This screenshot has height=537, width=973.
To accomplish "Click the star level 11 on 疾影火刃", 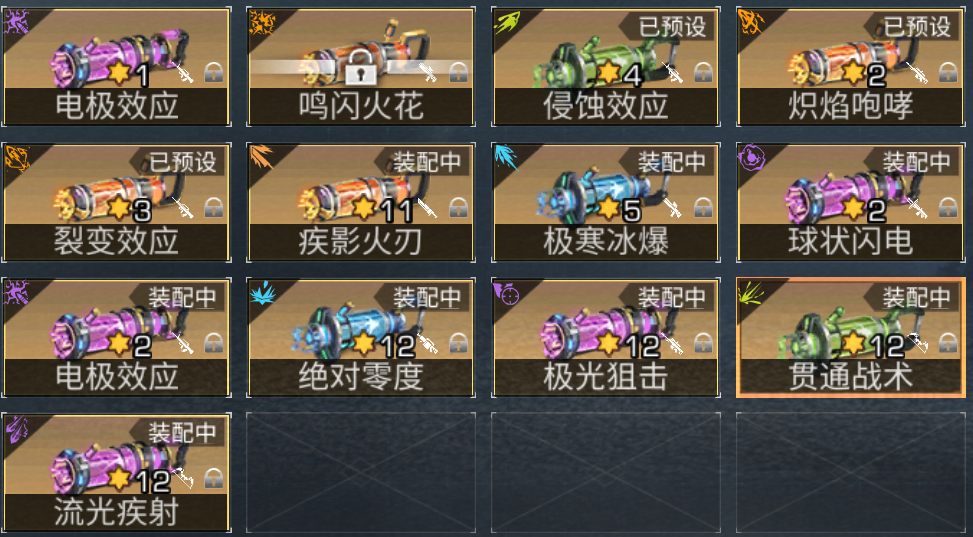I will (381, 209).
